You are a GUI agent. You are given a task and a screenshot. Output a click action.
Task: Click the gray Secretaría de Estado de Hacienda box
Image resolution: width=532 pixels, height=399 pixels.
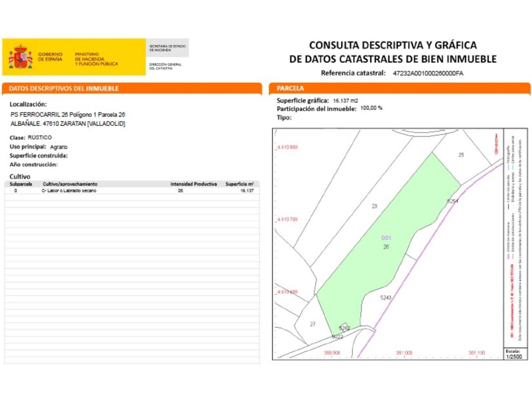coord(167,48)
